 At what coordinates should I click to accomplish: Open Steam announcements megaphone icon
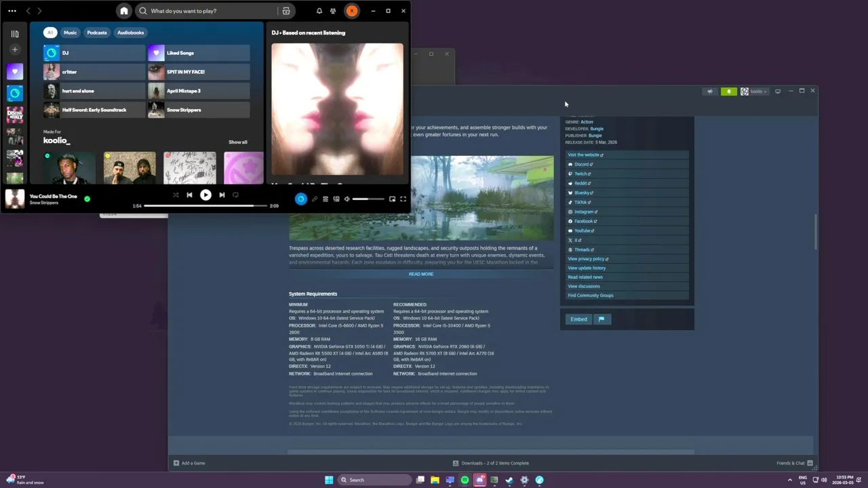(710, 91)
